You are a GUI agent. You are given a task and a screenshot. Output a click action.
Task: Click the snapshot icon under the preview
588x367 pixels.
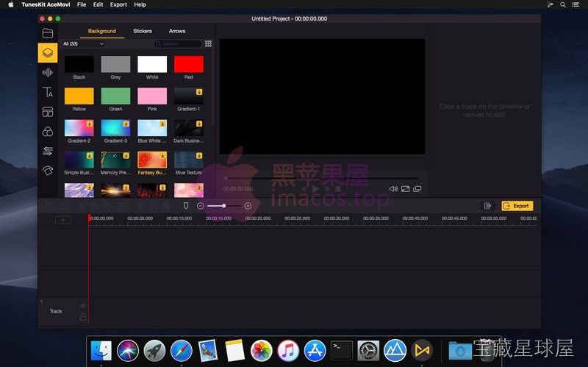click(406, 189)
